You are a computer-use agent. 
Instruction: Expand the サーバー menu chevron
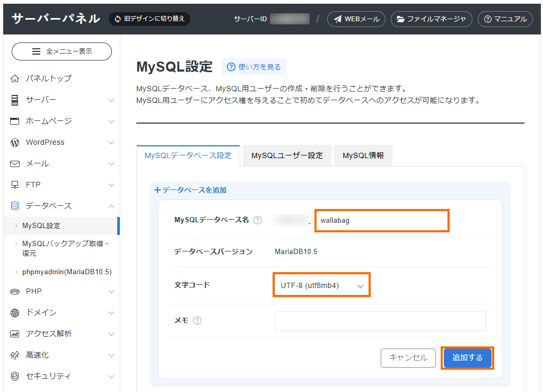click(x=111, y=100)
